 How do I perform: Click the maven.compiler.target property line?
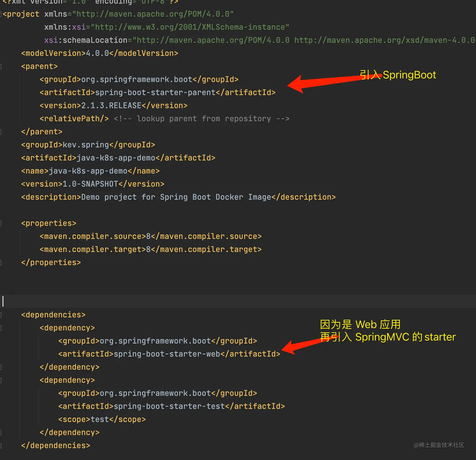151,249
